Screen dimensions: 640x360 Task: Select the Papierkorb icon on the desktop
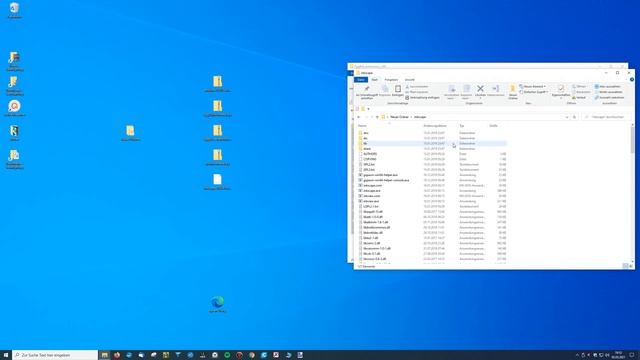click(x=14, y=11)
